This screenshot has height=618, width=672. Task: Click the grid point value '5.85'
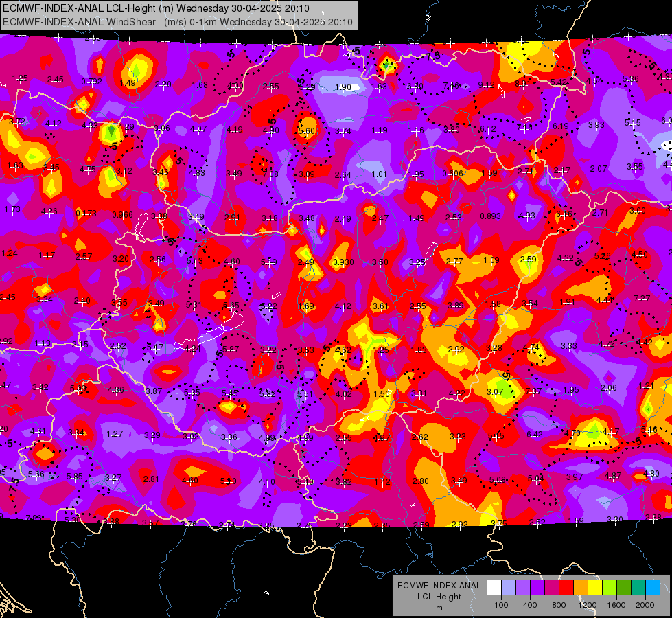point(75,477)
